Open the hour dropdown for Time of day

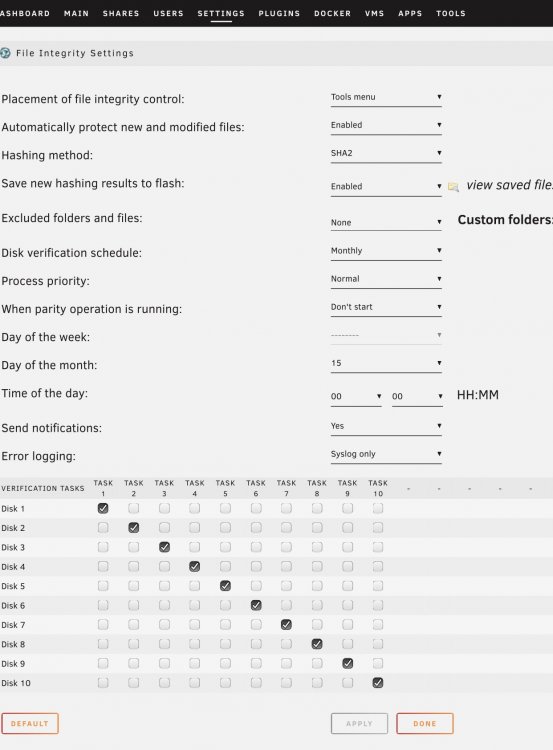coord(356,397)
